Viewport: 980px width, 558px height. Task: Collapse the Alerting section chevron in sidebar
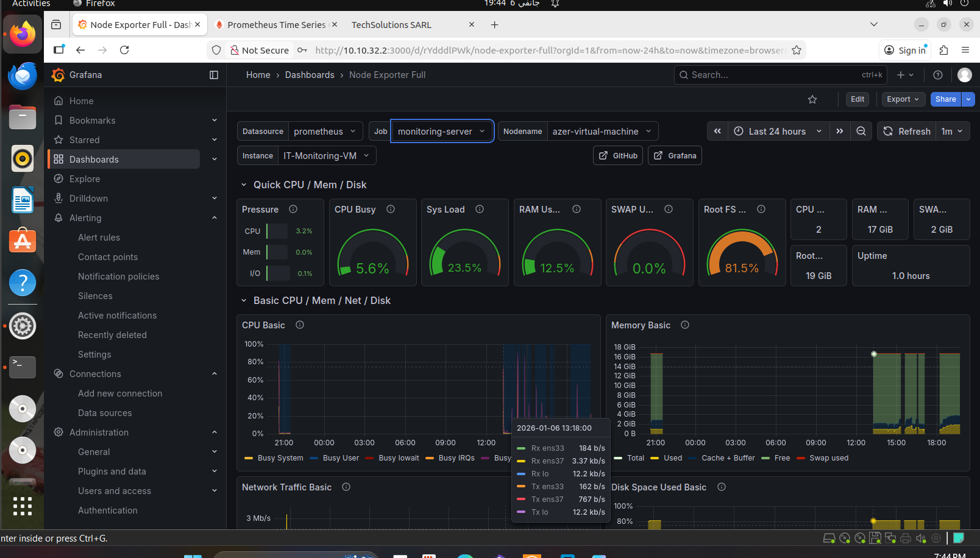215,217
